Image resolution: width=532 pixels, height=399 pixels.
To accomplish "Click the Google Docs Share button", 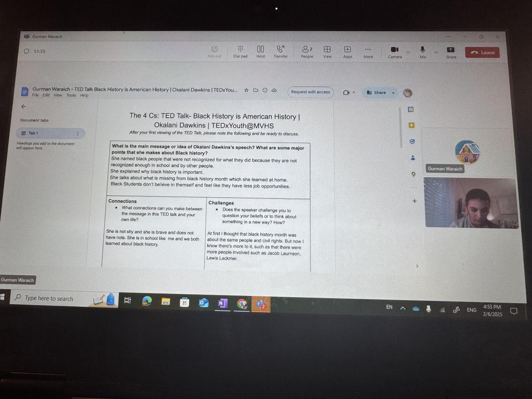I will coord(377,92).
